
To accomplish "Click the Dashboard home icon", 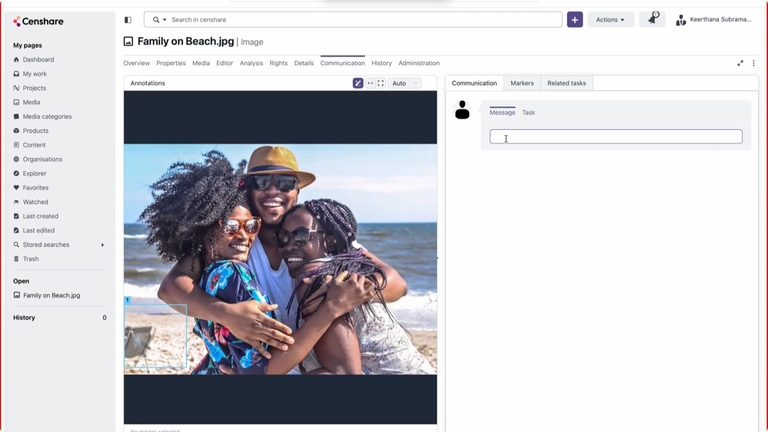I will (x=16, y=60).
